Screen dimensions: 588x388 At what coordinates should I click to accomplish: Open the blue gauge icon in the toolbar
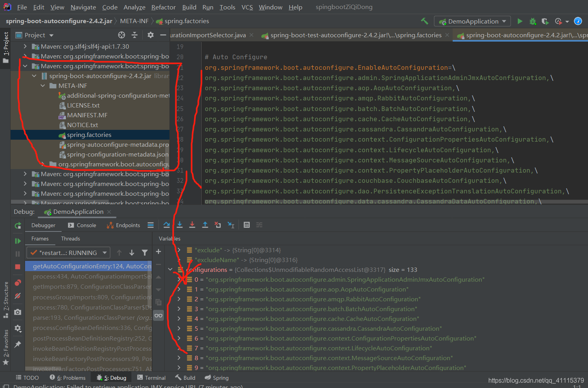tap(578, 21)
